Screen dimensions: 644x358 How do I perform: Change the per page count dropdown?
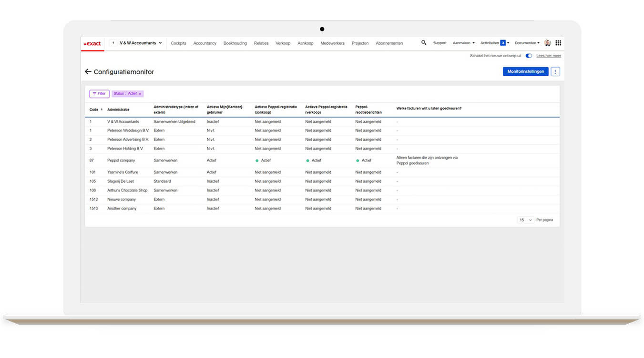[525, 220]
